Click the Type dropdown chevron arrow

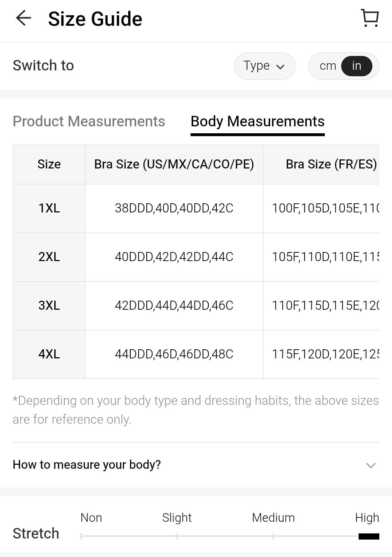pyautogui.click(x=280, y=66)
